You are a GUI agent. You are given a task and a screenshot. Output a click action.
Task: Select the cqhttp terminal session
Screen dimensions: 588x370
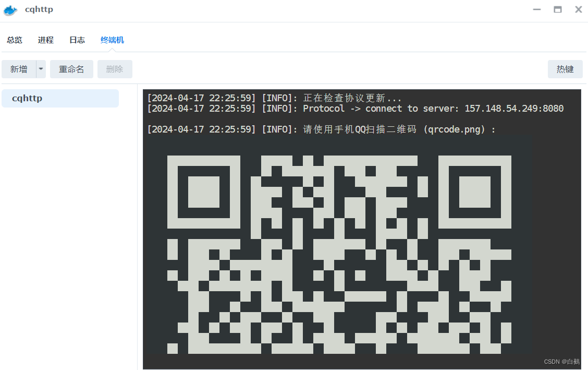point(60,98)
